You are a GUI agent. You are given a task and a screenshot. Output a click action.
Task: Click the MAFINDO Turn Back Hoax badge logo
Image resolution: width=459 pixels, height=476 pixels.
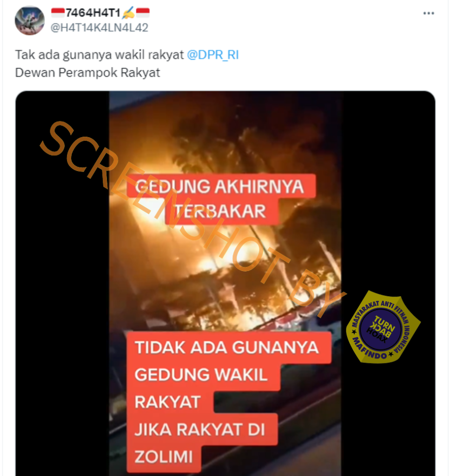[x=383, y=327]
